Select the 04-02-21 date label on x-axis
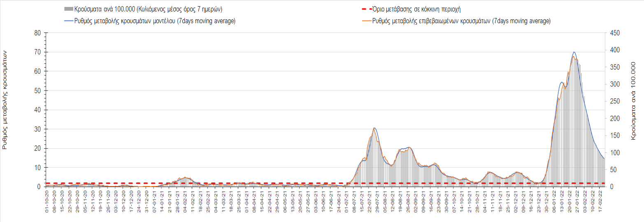This screenshot has height=222, width=644. [185, 203]
